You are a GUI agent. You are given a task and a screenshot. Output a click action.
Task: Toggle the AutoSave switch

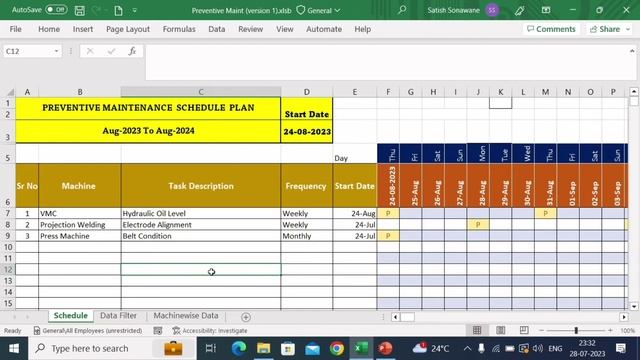(x=56, y=10)
